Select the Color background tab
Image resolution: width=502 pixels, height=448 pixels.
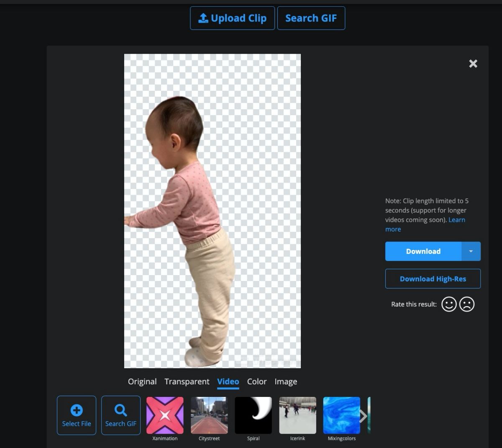pyautogui.click(x=256, y=381)
